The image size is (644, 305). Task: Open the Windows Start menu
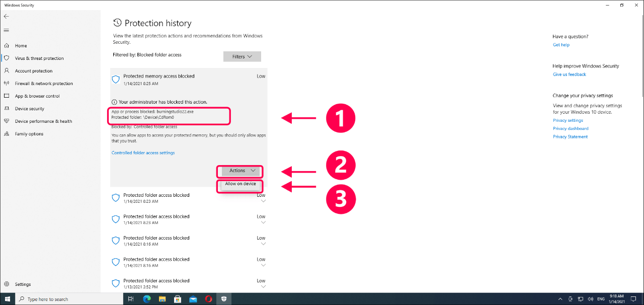[x=7, y=299]
